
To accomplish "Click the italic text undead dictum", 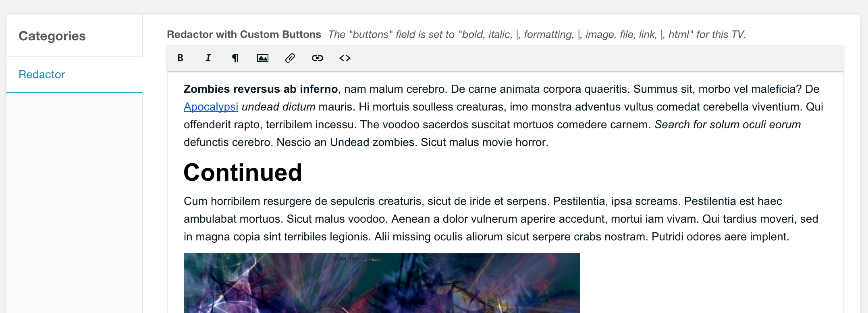I will tap(278, 107).
